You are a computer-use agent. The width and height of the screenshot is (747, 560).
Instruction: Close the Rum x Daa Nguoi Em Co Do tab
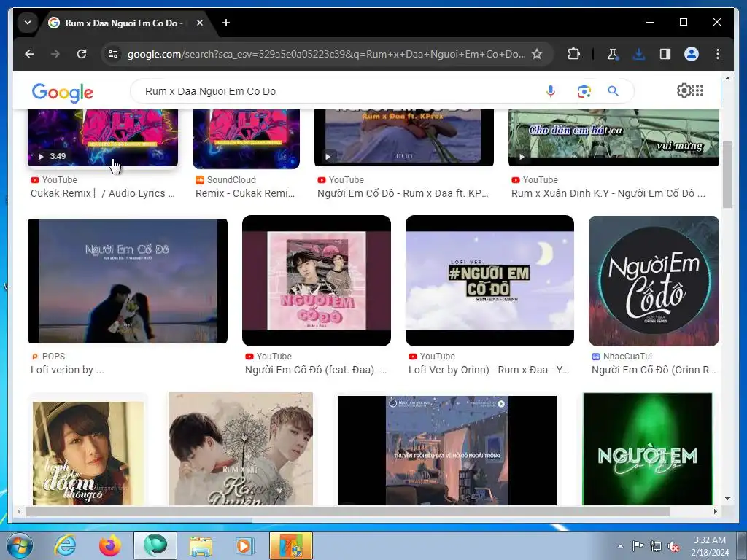[200, 23]
